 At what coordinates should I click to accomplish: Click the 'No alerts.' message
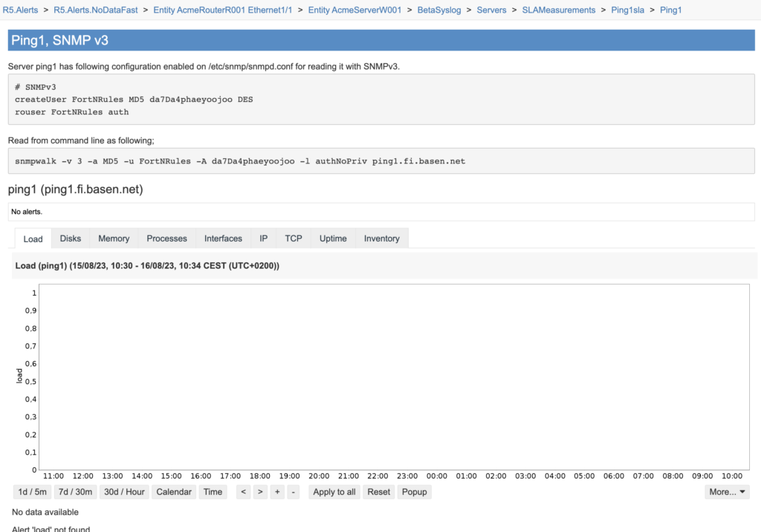27,212
